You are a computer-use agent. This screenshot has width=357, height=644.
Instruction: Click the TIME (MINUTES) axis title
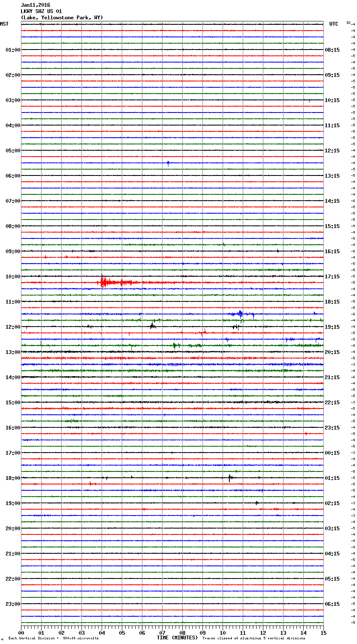[x=177, y=638]
